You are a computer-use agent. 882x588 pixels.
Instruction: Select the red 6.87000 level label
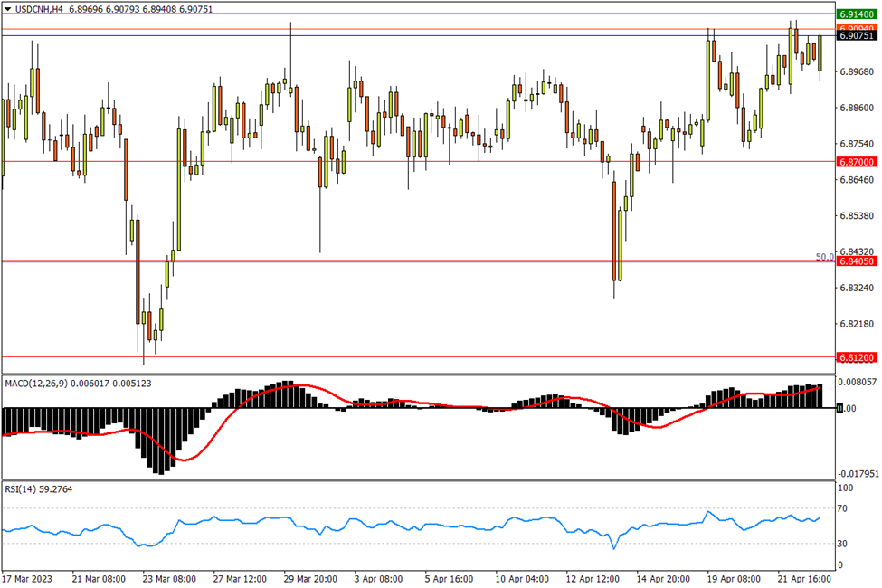[856, 162]
